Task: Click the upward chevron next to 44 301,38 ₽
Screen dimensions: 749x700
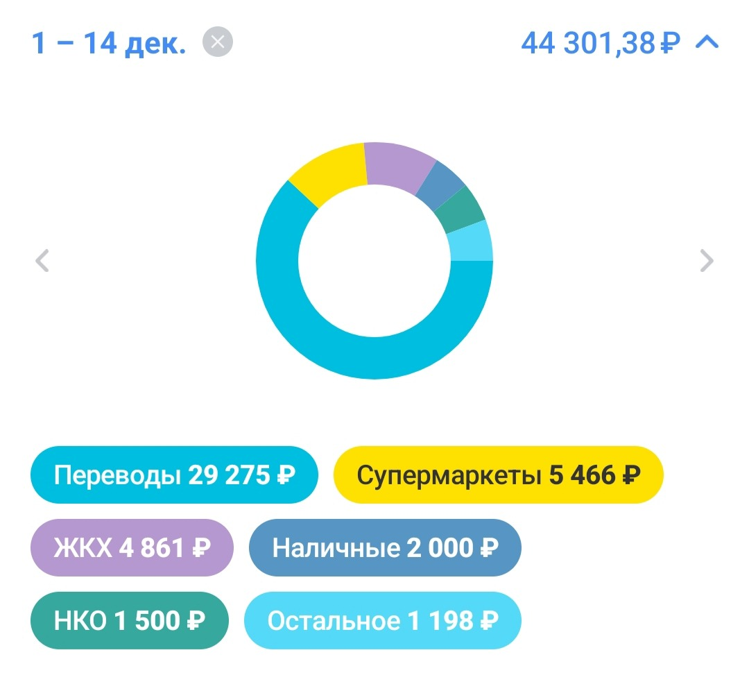Action: [707, 42]
